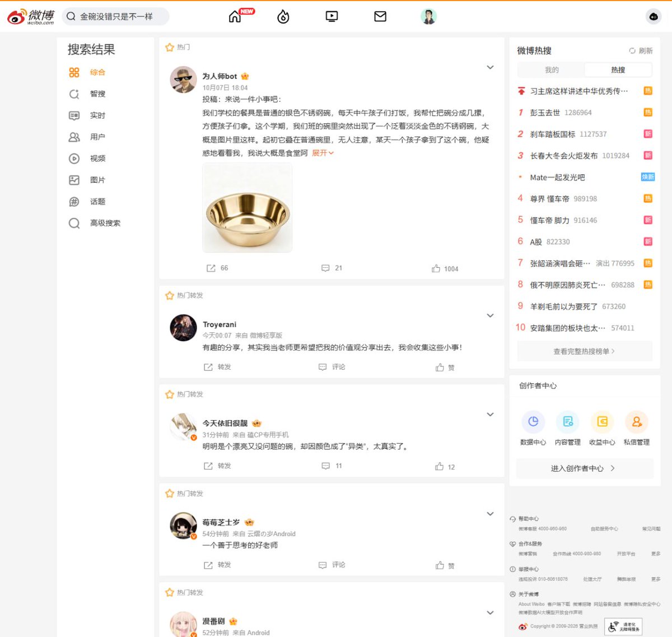
Task: Like the post with 1004 likes
Action: coord(445,269)
